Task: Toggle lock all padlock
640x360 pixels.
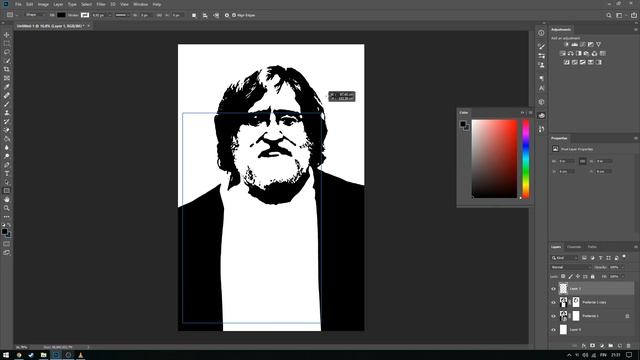Action: tap(593, 277)
